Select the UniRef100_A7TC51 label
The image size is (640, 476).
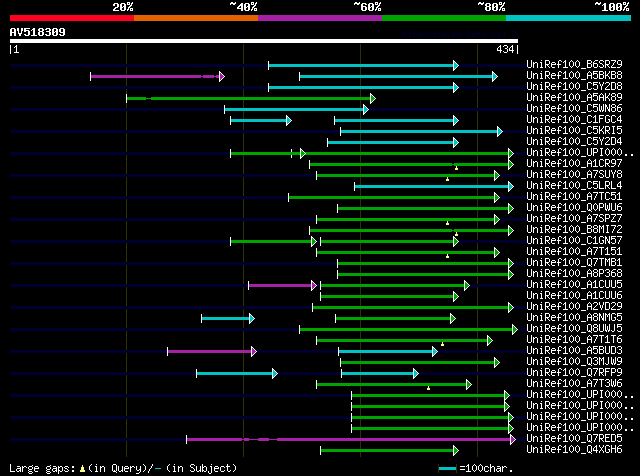coord(574,196)
